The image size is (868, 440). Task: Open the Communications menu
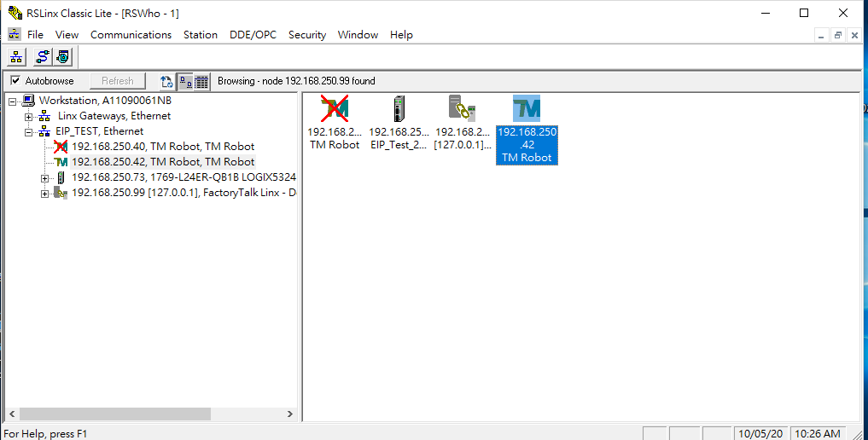click(131, 34)
